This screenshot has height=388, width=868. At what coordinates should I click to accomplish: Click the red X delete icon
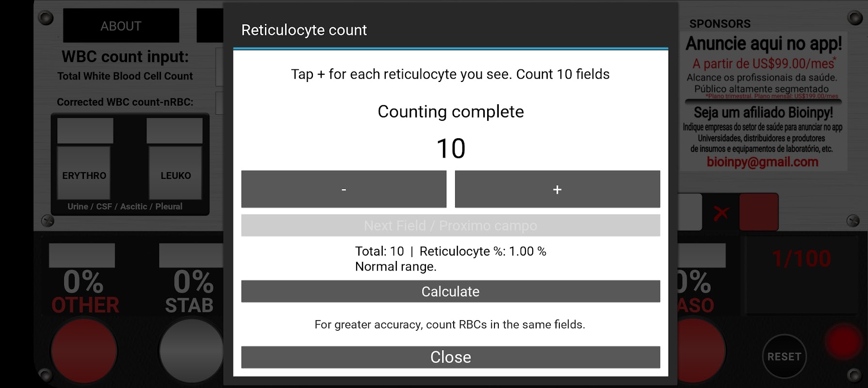pos(721,212)
